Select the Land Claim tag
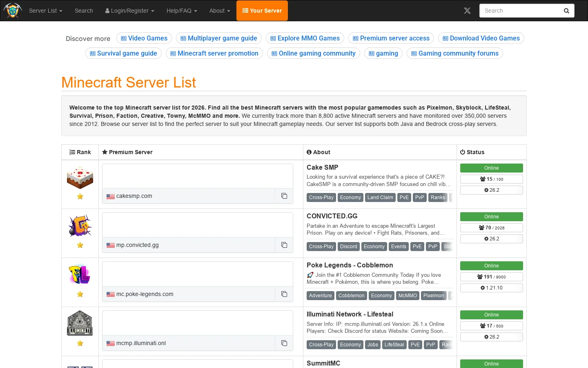This screenshot has width=588, height=368. click(380, 197)
